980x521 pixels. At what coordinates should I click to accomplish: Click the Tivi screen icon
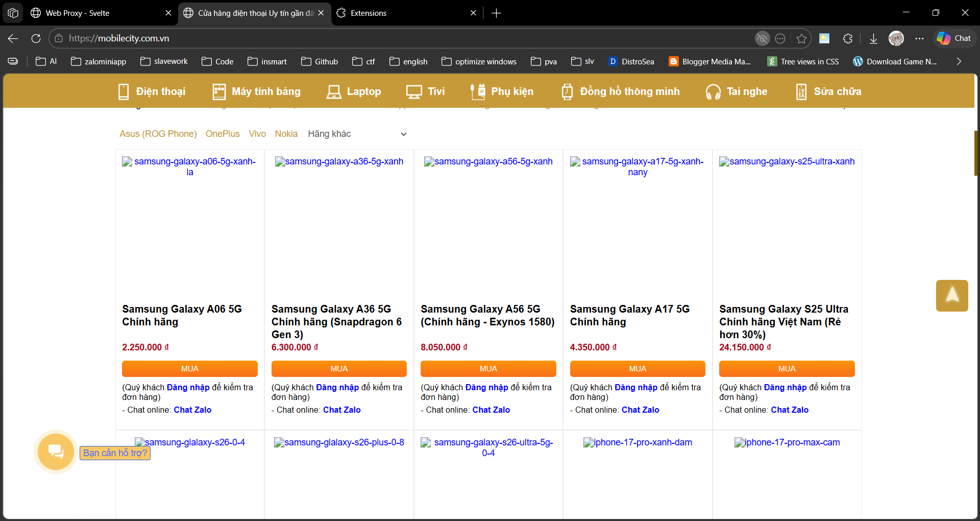414,91
